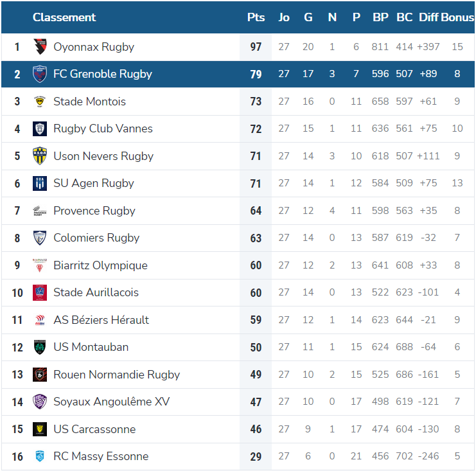The height and width of the screenshot is (471, 476).
Task: Click the FC Grenoble Rugby crest
Action: (40, 74)
